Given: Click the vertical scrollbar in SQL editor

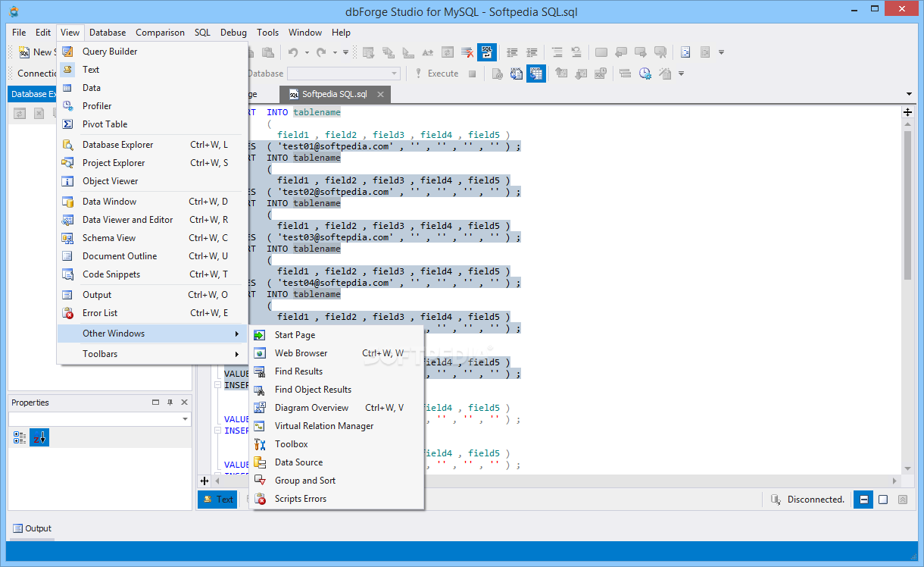Looking at the screenshot, I should point(907,205).
